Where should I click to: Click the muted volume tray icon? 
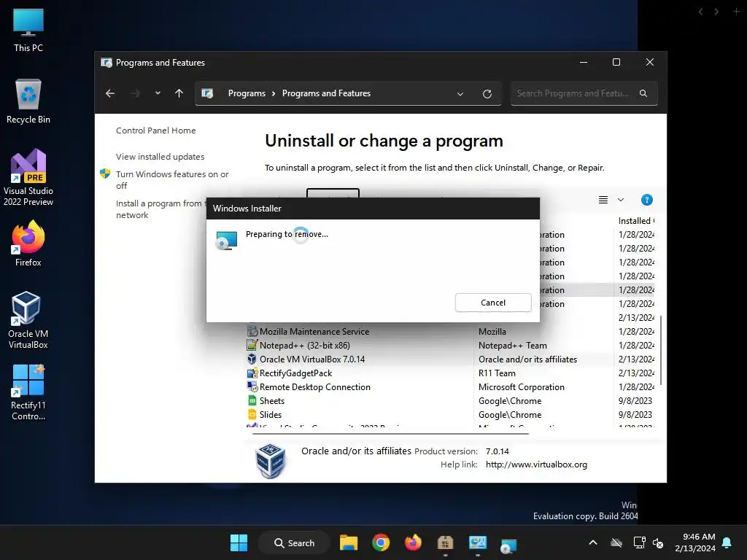coord(658,542)
